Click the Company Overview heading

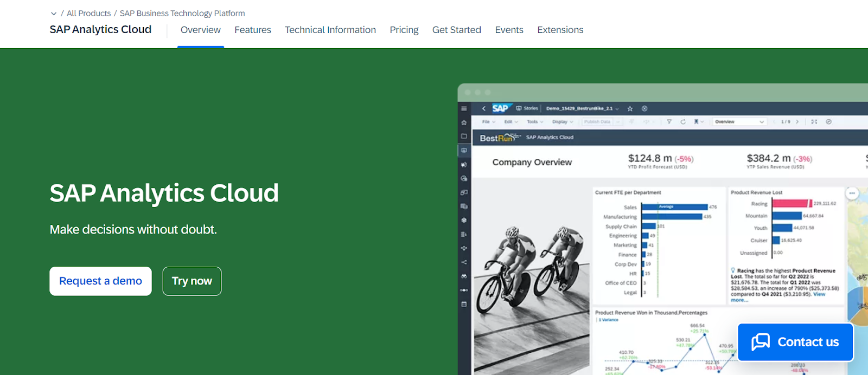532,162
